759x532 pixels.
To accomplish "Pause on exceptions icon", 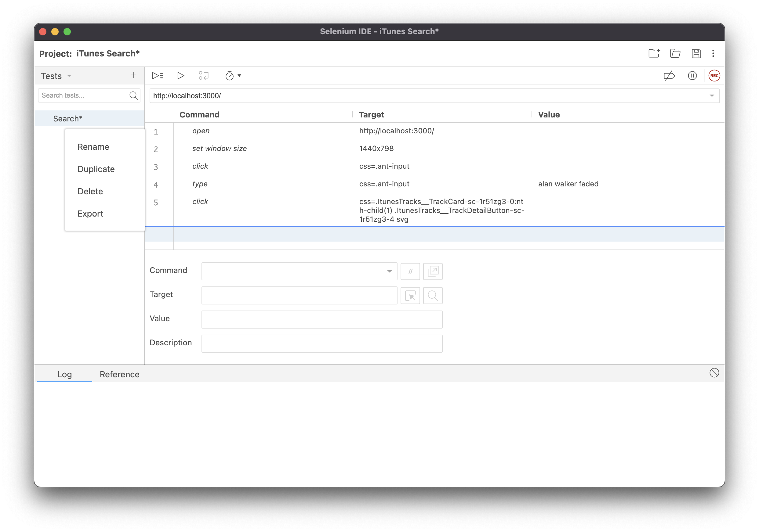I will pos(692,76).
